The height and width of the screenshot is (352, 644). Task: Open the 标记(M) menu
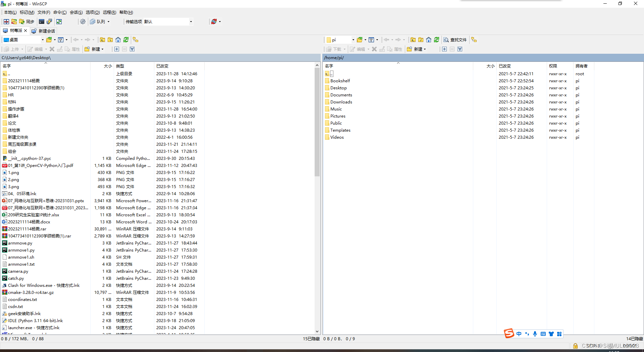point(27,12)
